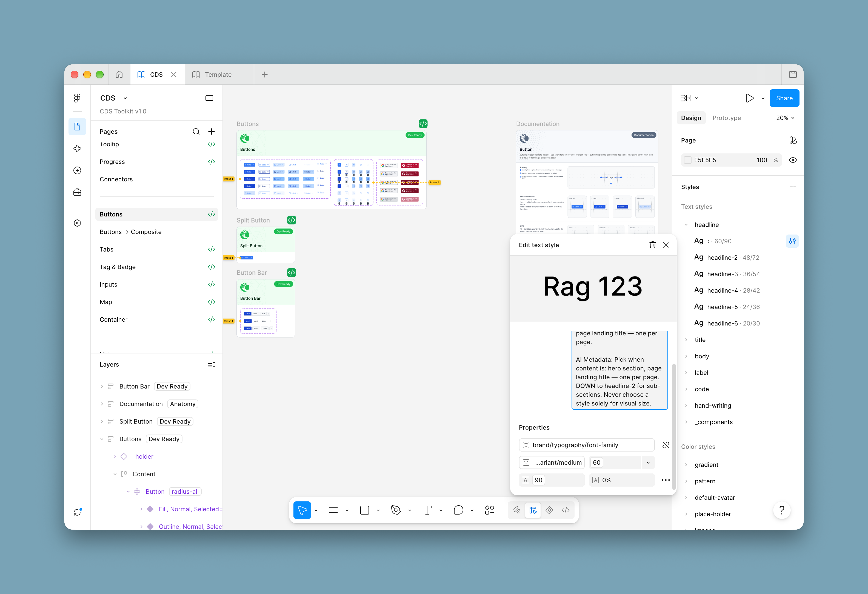This screenshot has width=868, height=594.
Task: Detach the font-family variable icon
Action: [x=666, y=445]
